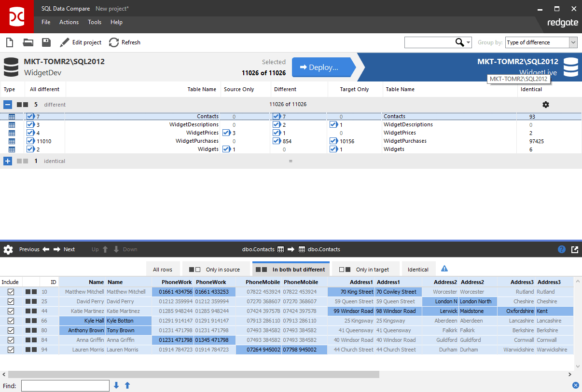Viewport: 582px width, 392px height.
Task: Uncheck the Include checkbox for row ID 10
Action: (x=10, y=292)
